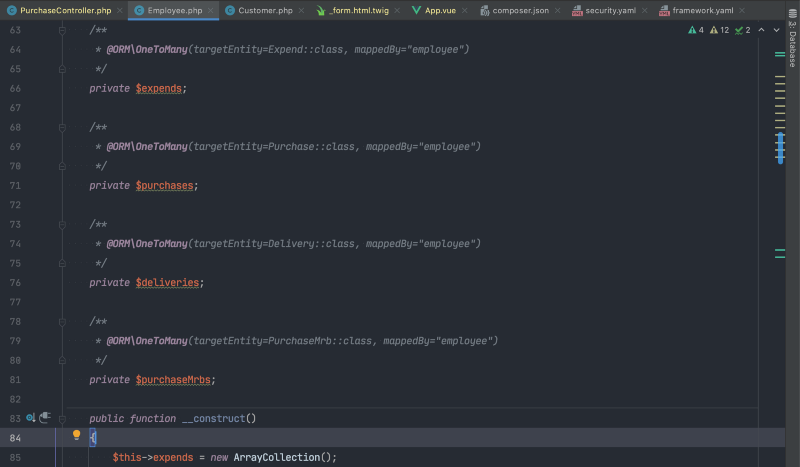Click the $purchaseMrbs property name
The width and height of the screenshot is (800, 467).
click(173, 380)
